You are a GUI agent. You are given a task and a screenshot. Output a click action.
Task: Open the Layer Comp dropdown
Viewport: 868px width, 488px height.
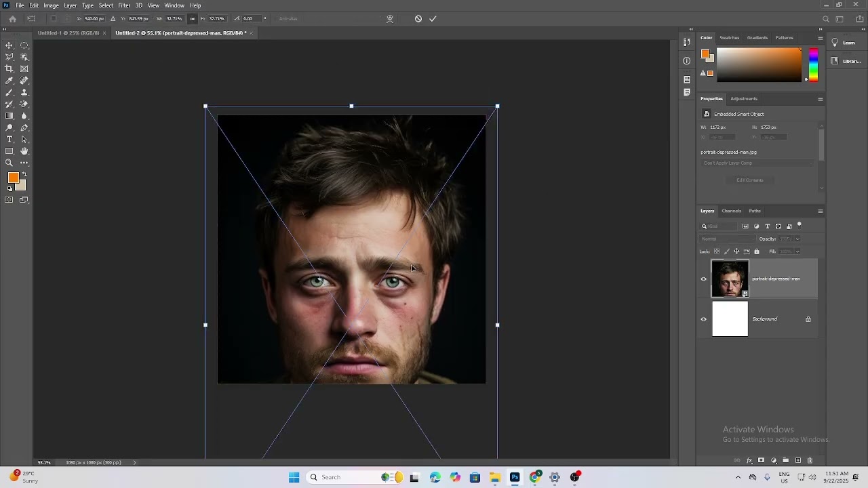tap(757, 163)
